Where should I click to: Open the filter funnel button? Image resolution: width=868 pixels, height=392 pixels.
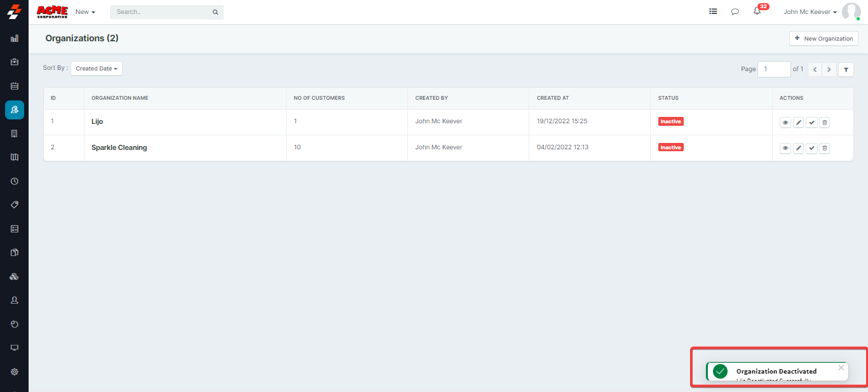846,69
